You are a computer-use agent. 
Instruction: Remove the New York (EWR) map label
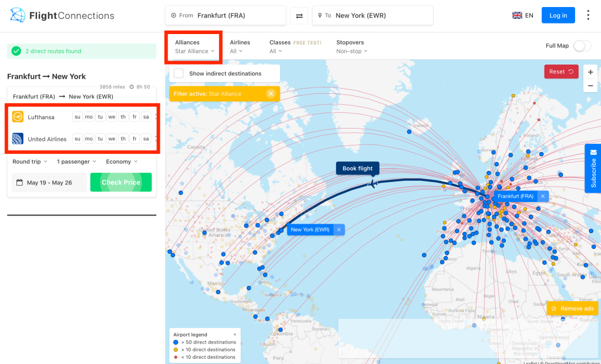click(338, 230)
